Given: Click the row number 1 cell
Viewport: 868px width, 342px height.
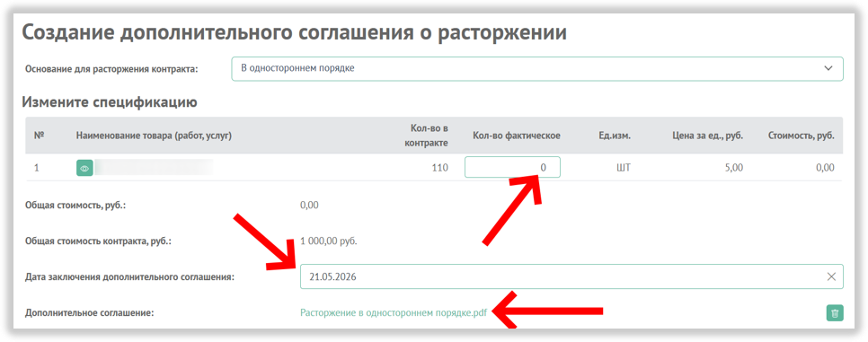Looking at the screenshot, I should point(37,168).
